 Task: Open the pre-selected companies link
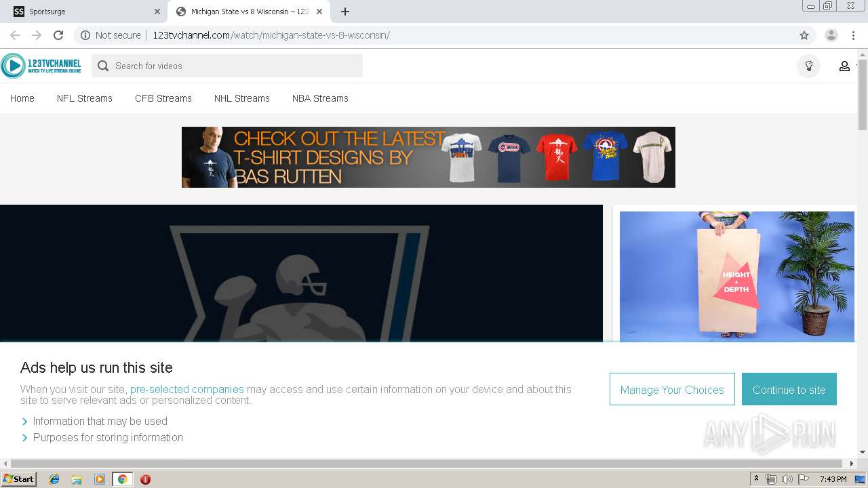click(x=187, y=390)
